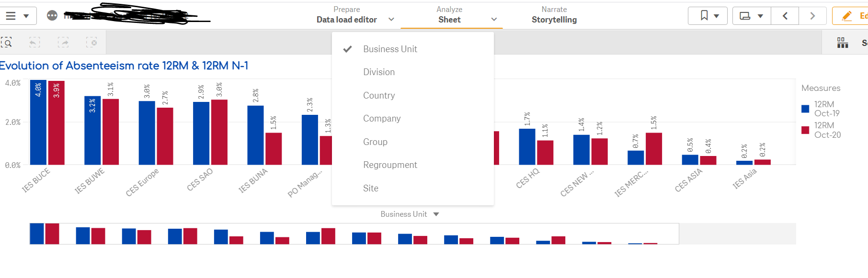Open the selections tool
Image resolution: width=868 pixels, height=278 pixels.
point(842,43)
